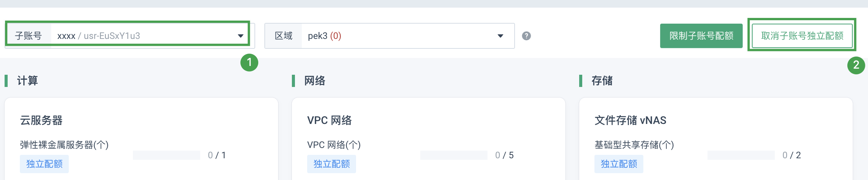Click the 弹性裸金属服务器 quota progress bar
Viewport: 868px width, 180px height.
[x=167, y=155]
